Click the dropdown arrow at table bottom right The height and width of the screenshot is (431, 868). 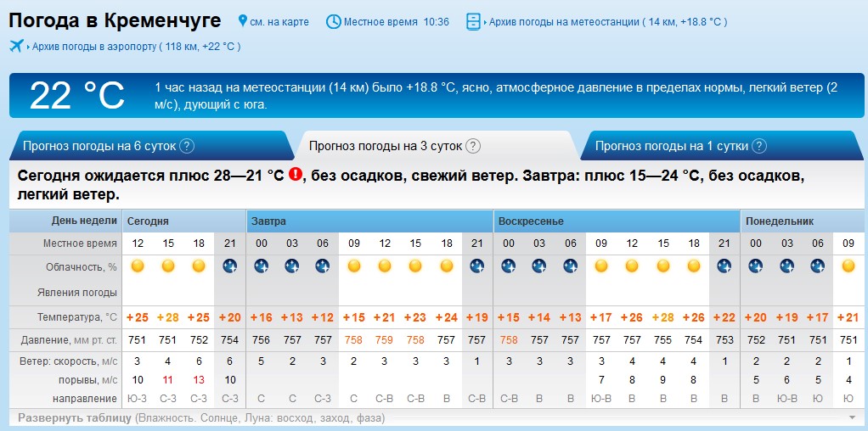click(852, 417)
